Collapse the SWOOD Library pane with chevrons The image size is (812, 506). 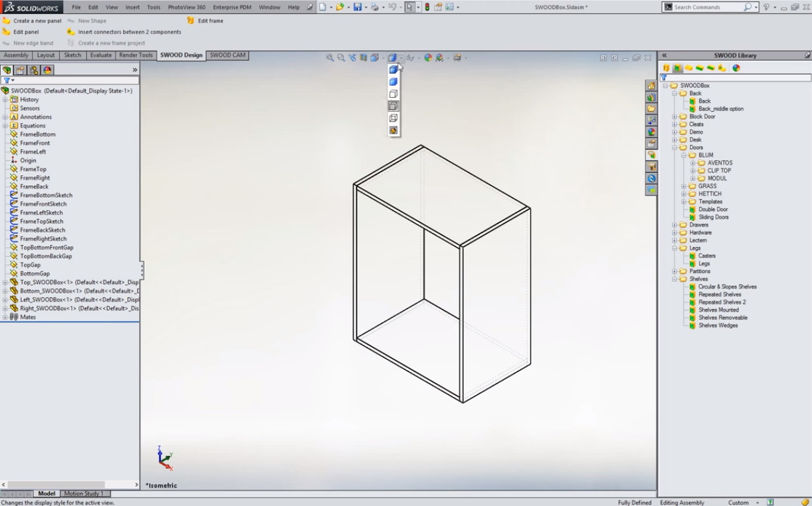click(x=664, y=55)
